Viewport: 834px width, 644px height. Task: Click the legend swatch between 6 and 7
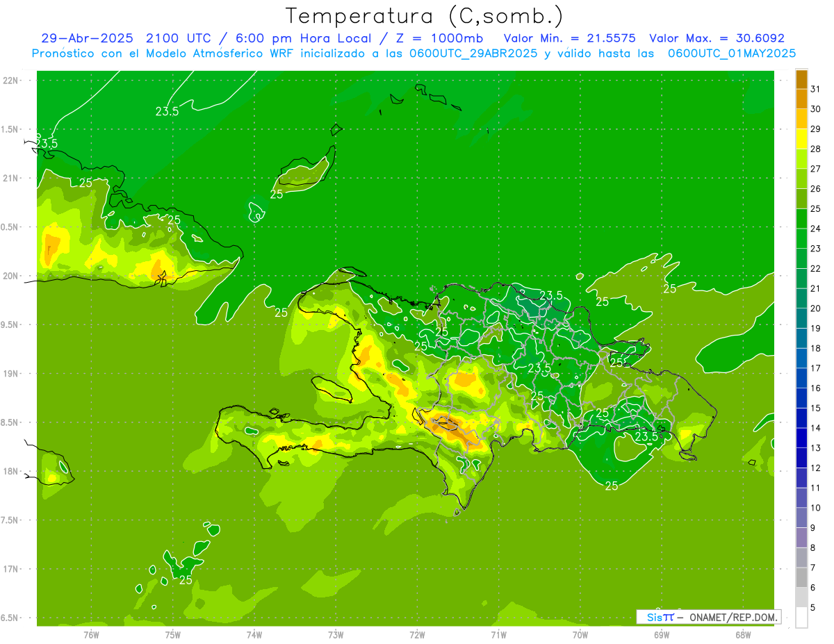click(x=801, y=577)
